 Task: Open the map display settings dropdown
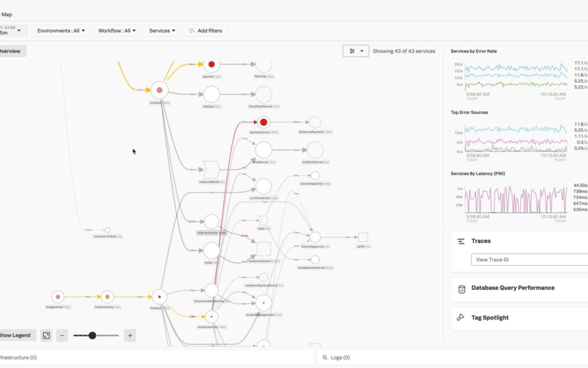click(356, 51)
